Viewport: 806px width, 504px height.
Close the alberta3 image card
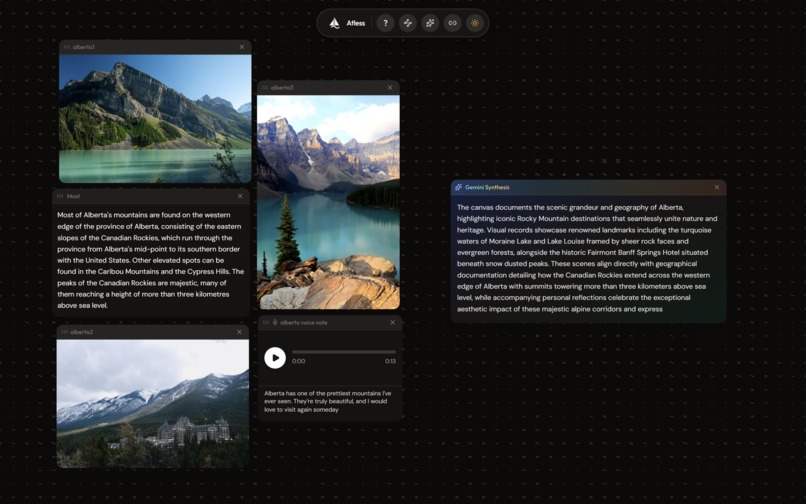tap(390, 87)
